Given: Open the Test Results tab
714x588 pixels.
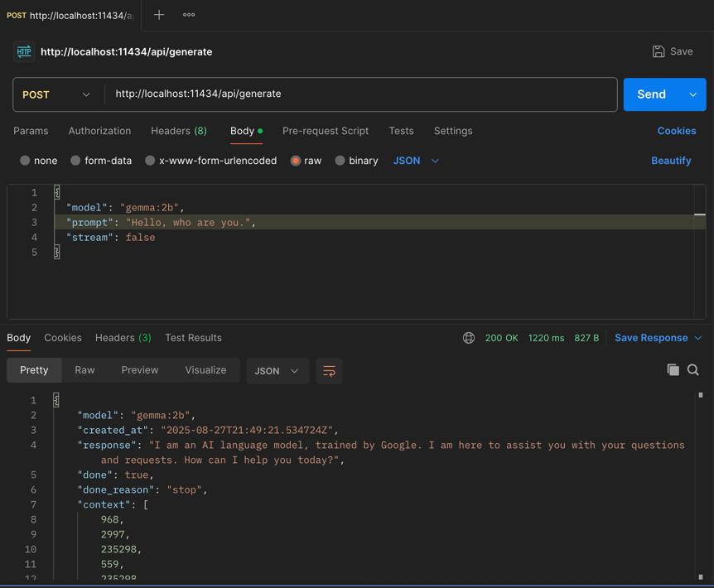Looking at the screenshot, I should click(194, 338).
